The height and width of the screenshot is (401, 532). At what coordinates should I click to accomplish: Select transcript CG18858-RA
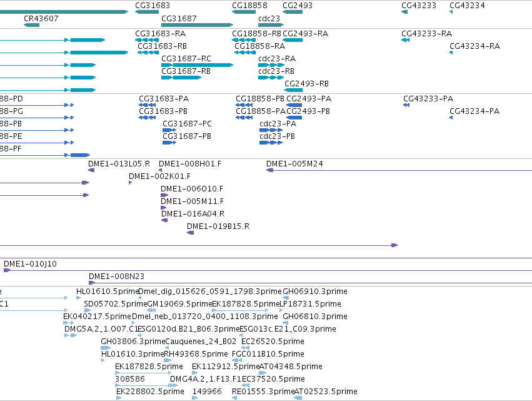pyautogui.click(x=260, y=46)
